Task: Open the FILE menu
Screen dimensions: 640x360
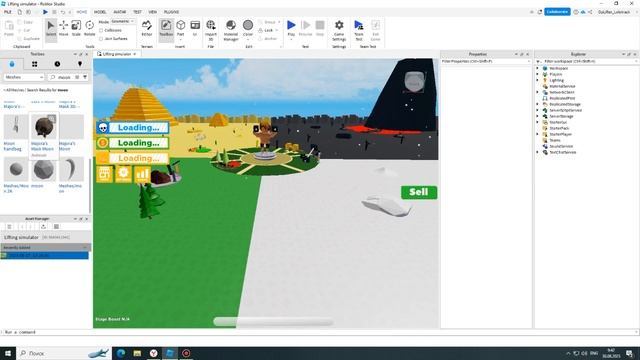Action: click(8, 12)
